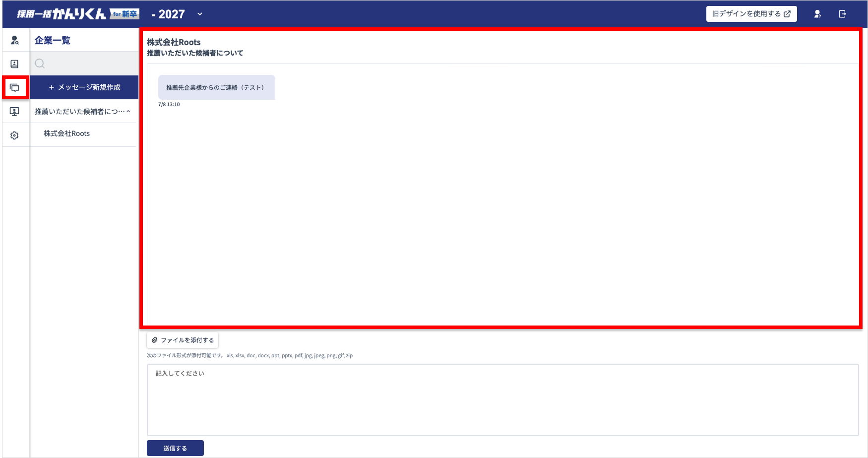Click the 送信する button

[175, 448]
